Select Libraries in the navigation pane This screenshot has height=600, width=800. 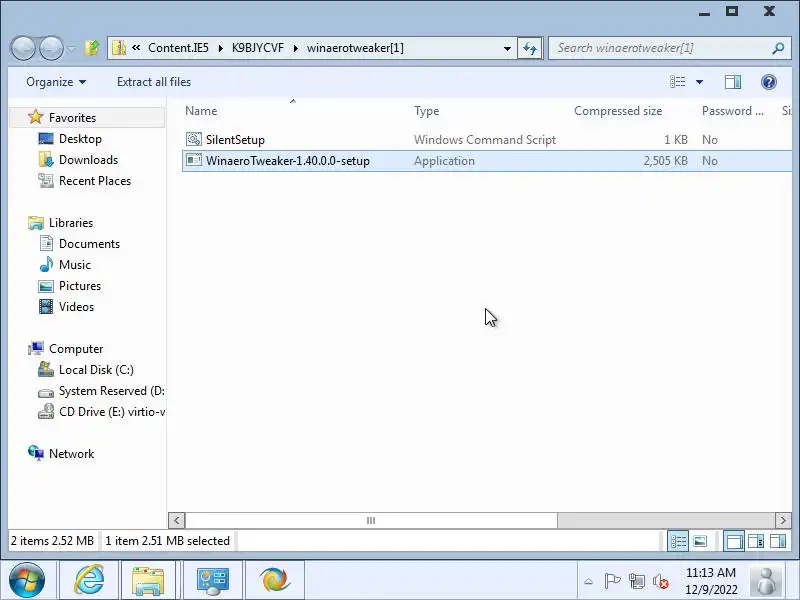coord(70,223)
